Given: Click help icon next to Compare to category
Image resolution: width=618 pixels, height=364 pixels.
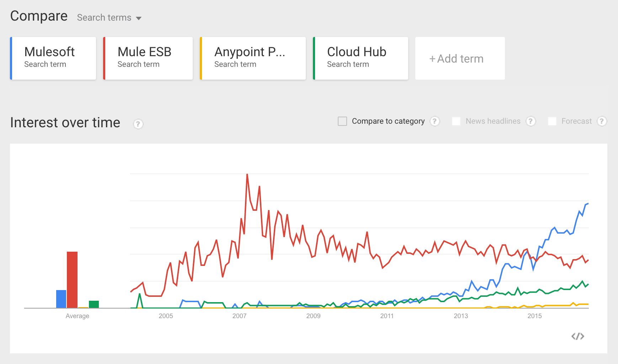Looking at the screenshot, I should coord(435,121).
